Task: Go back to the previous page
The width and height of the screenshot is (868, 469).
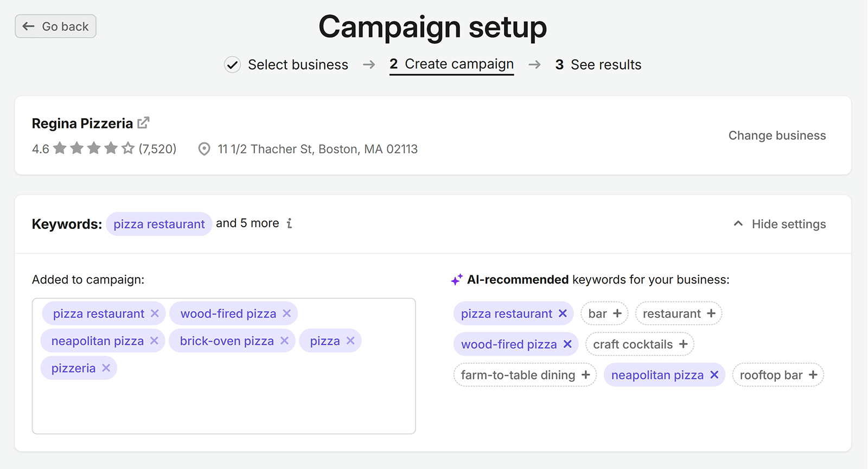Action: (55, 26)
